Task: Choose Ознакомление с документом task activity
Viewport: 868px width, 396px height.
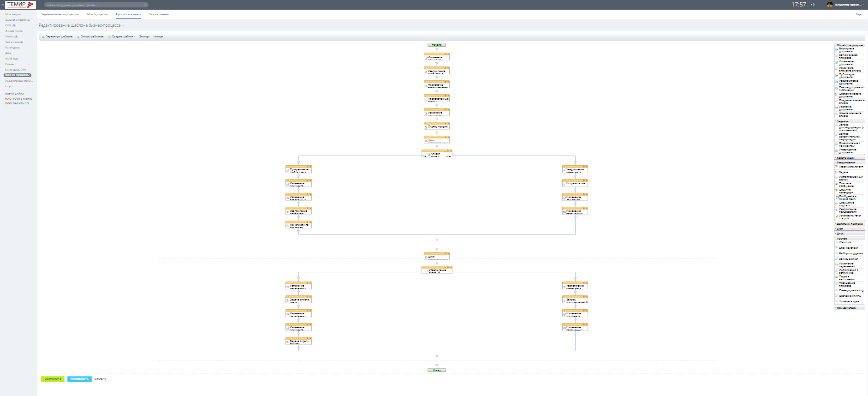Action: [849, 144]
